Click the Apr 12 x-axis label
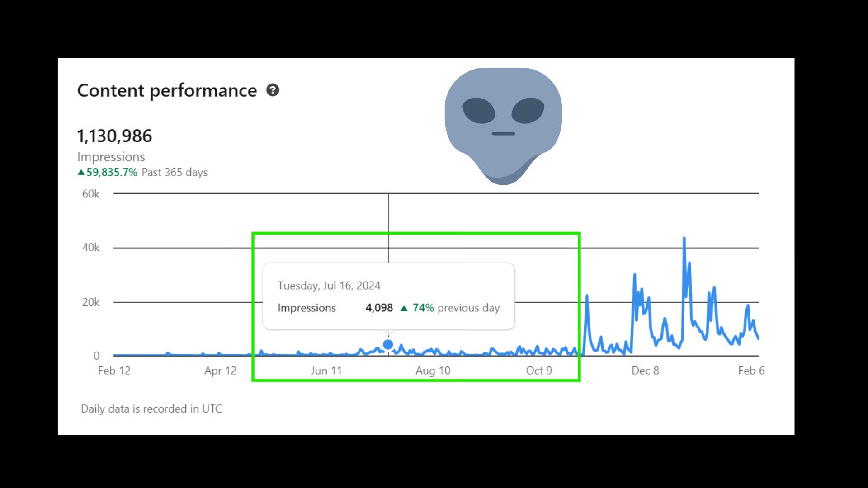 (x=220, y=371)
